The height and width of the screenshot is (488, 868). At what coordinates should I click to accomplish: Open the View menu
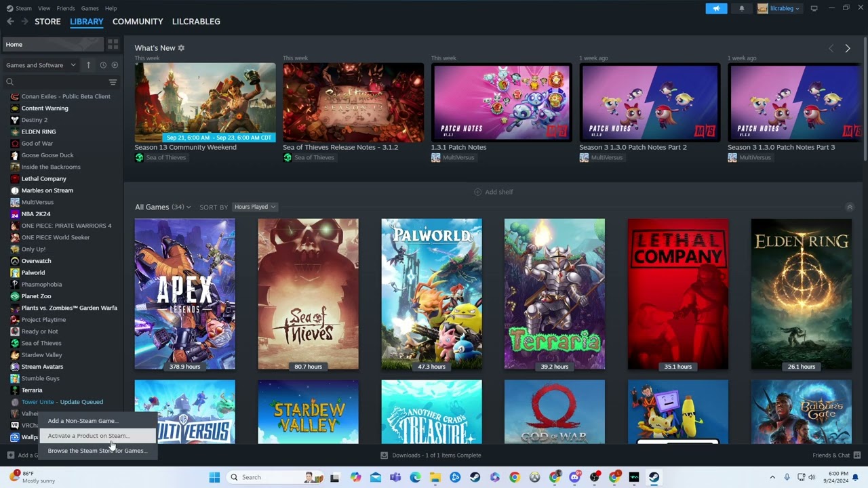[44, 8]
